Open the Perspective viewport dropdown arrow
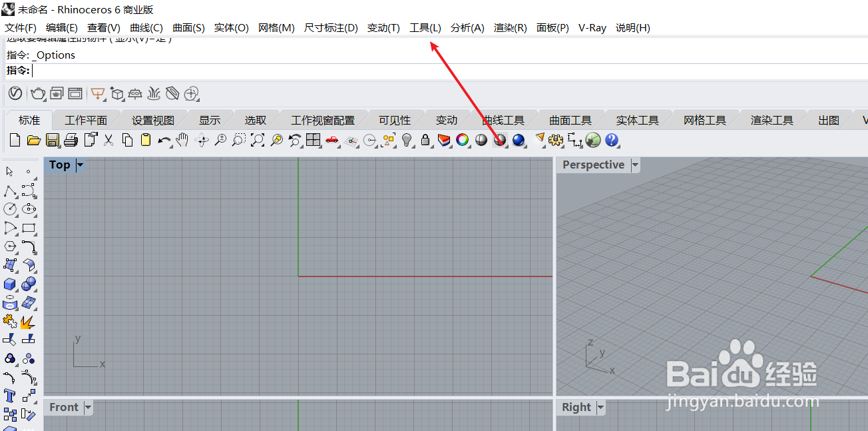Screen dimensions: 868x431 pos(635,165)
